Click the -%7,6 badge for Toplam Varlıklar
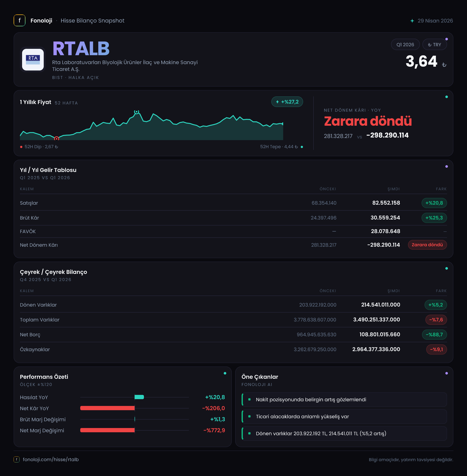The width and height of the screenshot is (467, 476). 436,320
